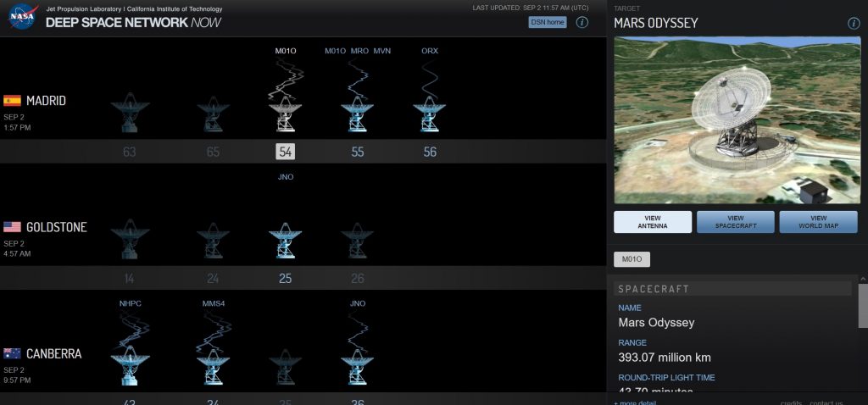Switch to VIEW WORLD MAP

818,222
